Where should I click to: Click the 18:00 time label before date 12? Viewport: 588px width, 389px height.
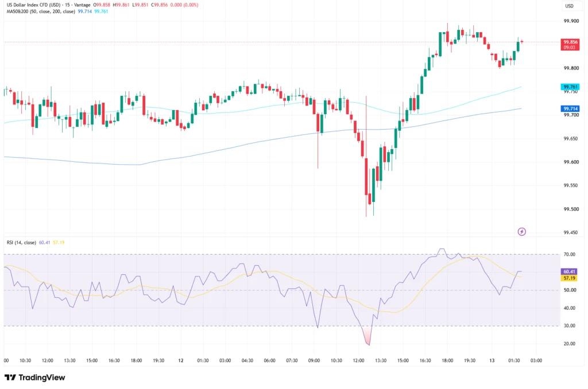(x=136, y=360)
